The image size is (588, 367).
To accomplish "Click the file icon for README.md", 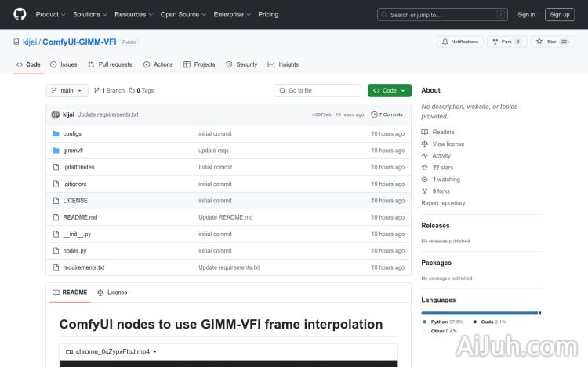I will pyautogui.click(x=56, y=217).
